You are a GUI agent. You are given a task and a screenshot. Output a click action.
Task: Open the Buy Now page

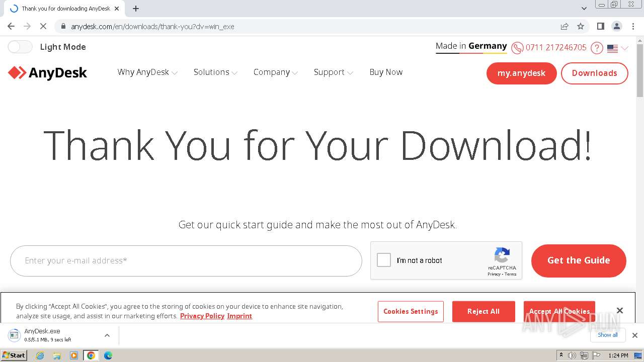coord(386,72)
